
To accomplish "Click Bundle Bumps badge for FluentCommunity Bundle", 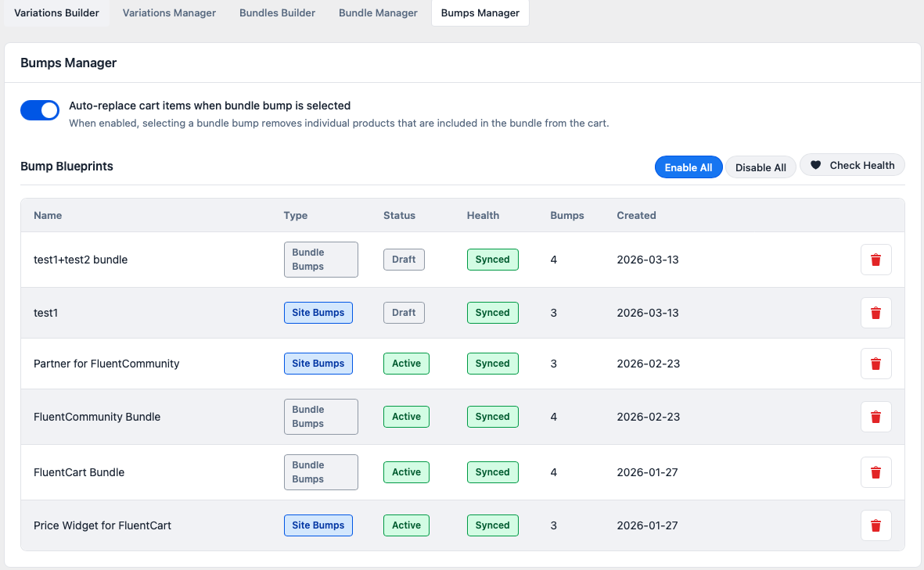I will 321,417.
